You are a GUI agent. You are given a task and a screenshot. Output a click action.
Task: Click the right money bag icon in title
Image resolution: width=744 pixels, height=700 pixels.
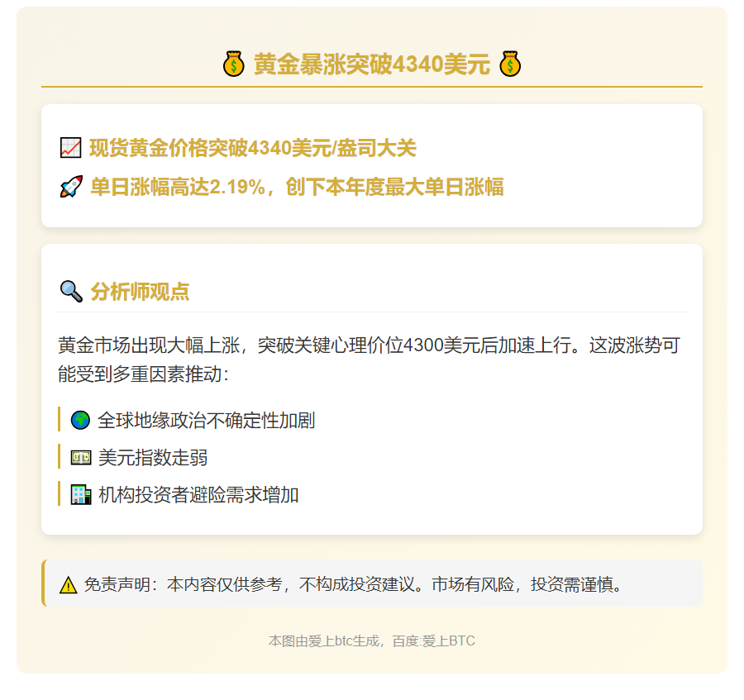pos(510,64)
